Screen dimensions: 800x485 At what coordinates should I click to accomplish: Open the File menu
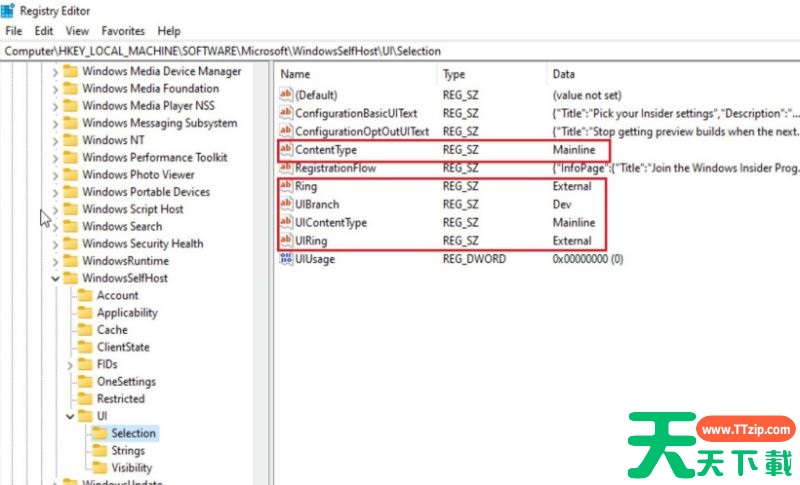pos(14,31)
